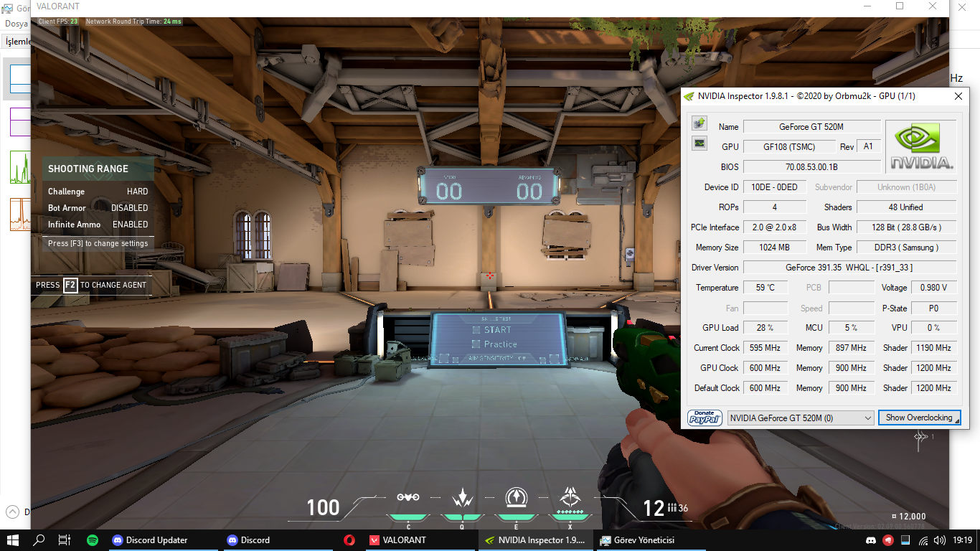
Task: Click the GPU field showing GF108 (TSMC)
Action: (x=789, y=146)
